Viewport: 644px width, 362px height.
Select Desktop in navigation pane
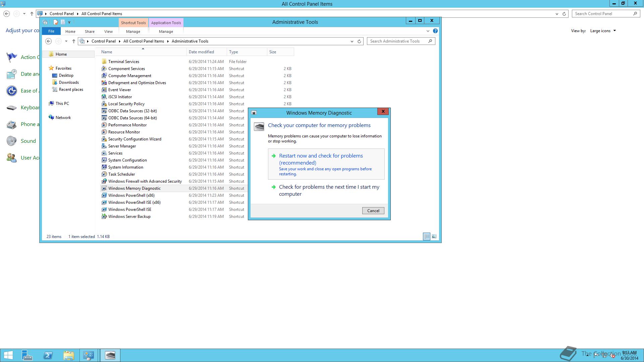pyautogui.click(x=66, y=75)
